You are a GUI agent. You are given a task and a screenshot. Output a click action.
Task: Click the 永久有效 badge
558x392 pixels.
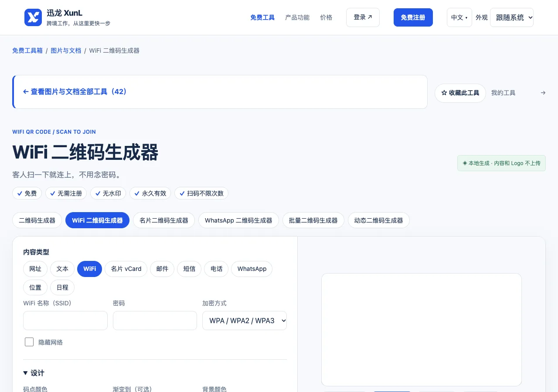(150, 193)
